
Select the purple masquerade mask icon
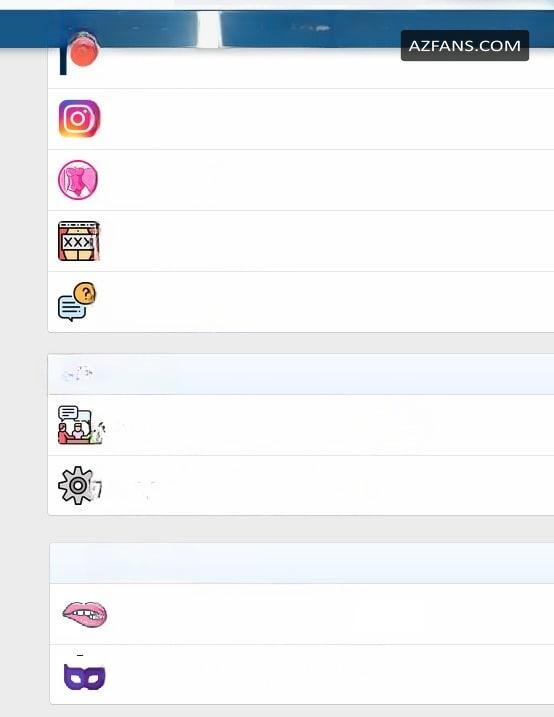coord(85,677)
